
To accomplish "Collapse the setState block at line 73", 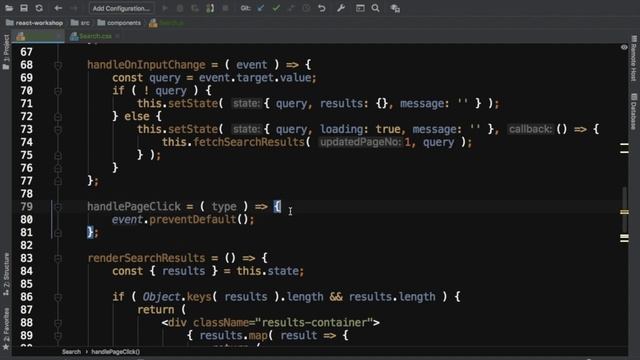I will pyautogui.click(x=58, y=129).
